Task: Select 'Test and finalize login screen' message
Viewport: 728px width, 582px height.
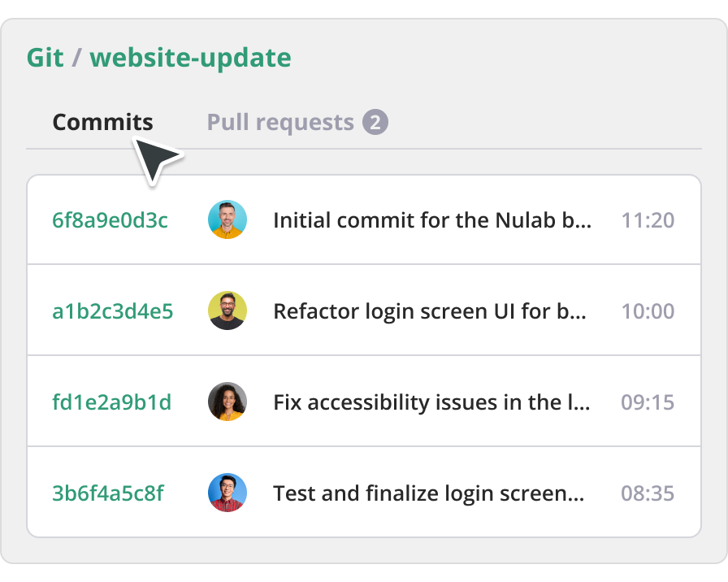Action: tap(428, 493)
